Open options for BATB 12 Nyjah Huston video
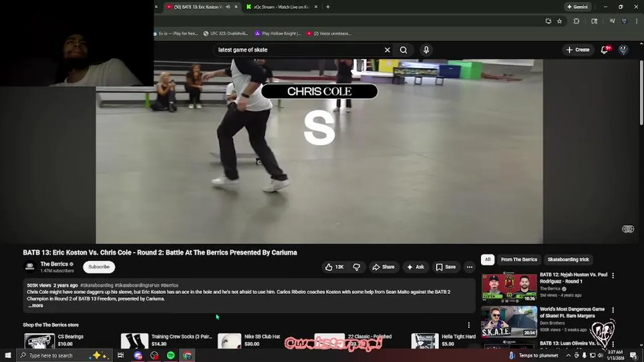Screen dimensions: 644x362 613,275
